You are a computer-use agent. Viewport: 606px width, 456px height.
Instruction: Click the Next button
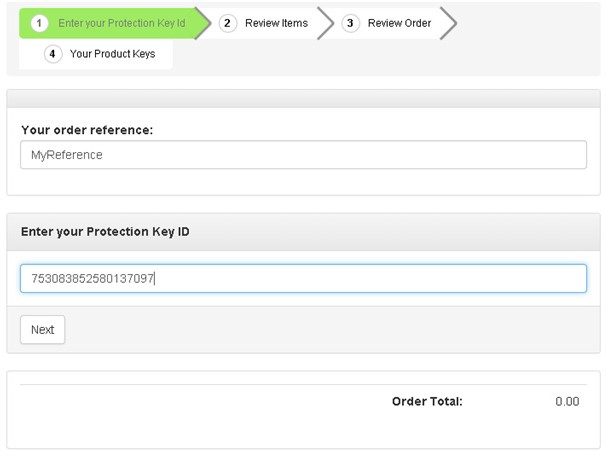pos(43,330)
